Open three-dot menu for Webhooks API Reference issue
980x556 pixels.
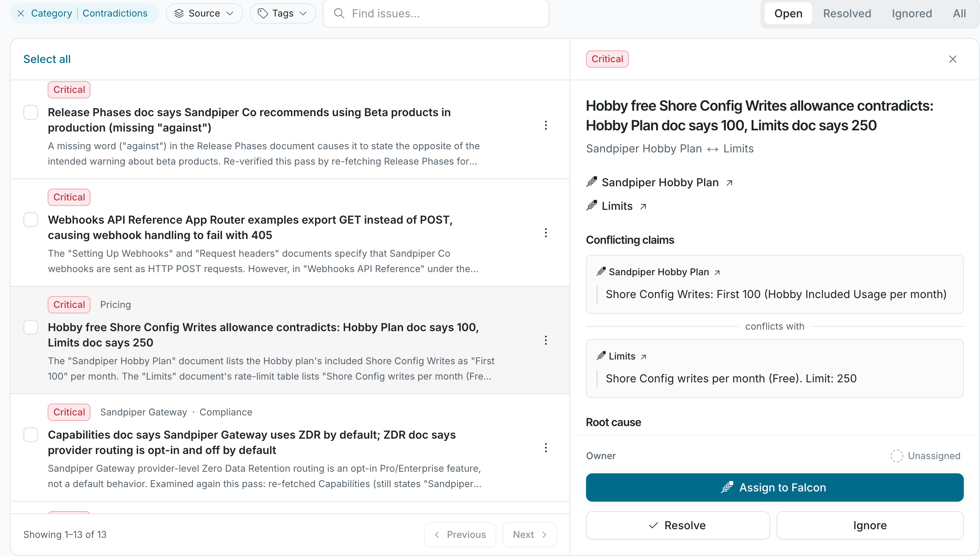coord(546,233)
